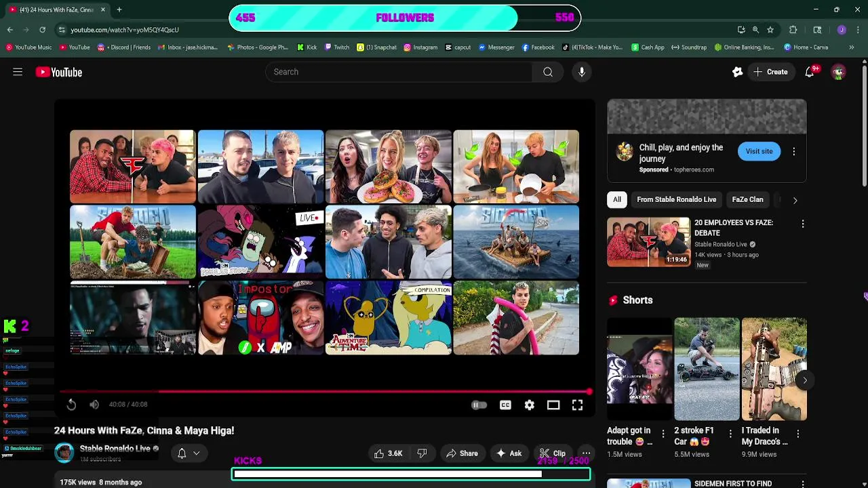The image size is (868, 488).
Task: Open the Instagram bookmark
Action: (420, 47)
